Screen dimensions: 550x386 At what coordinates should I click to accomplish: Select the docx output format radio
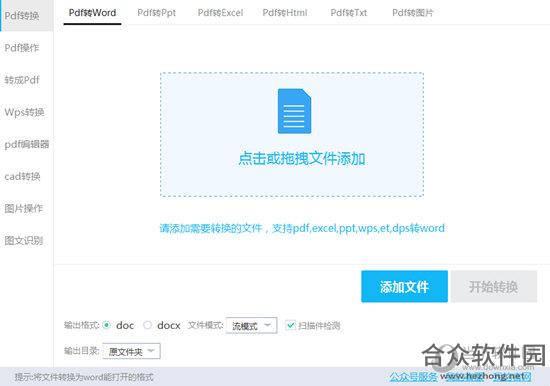(x=147, y=325)
